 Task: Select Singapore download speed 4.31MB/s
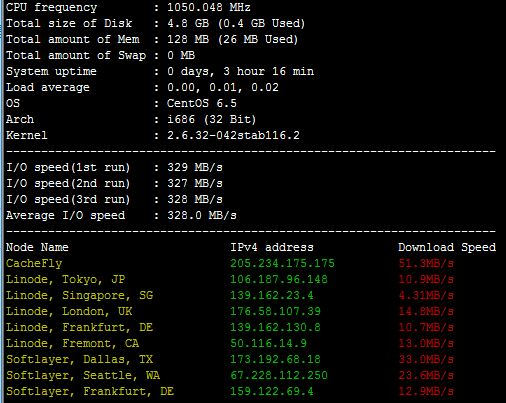426,295
